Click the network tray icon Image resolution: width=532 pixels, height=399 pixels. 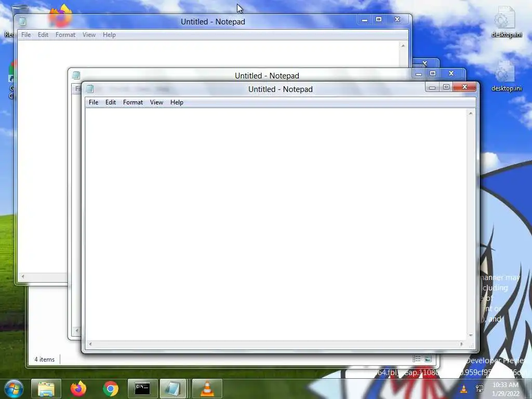click(x=480, y=389)
